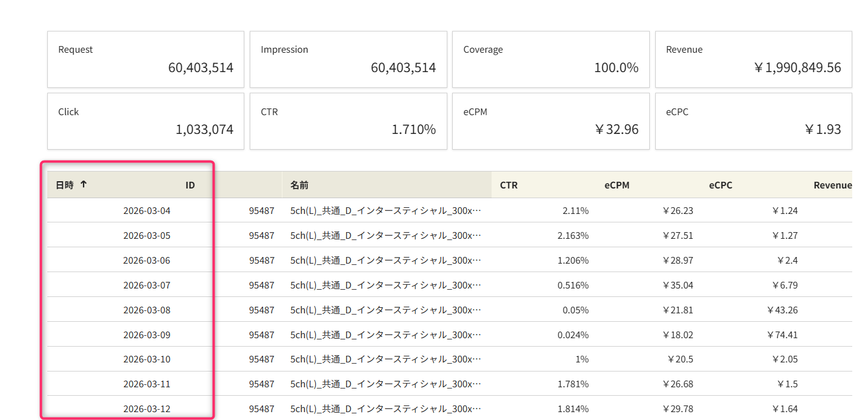This screenshot has width=868, height=420.
Task: Select the Impression summary card
Action: 348,59
